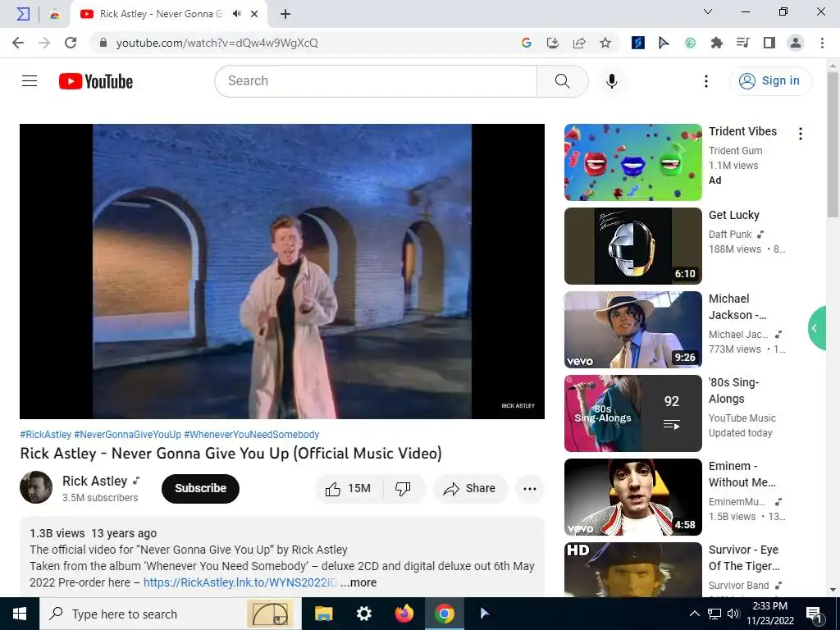Like the video with thumbs up

349,489
